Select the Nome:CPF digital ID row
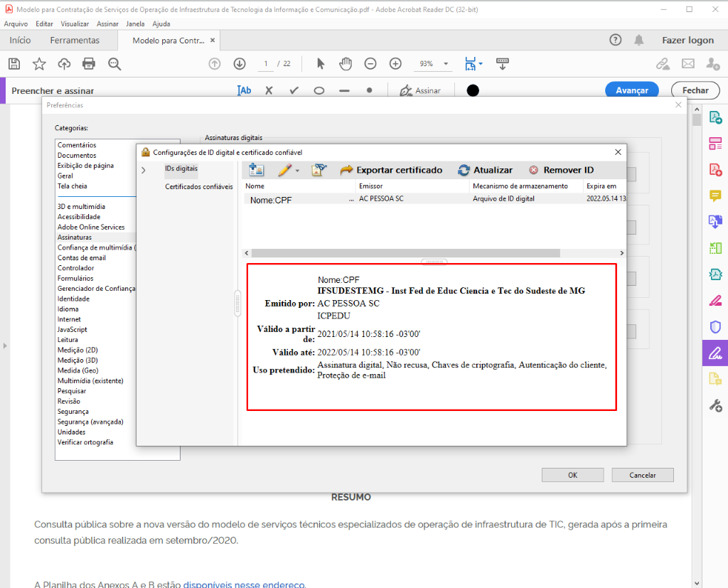This screenshot has height=588, width=728. tap(299, 200)
